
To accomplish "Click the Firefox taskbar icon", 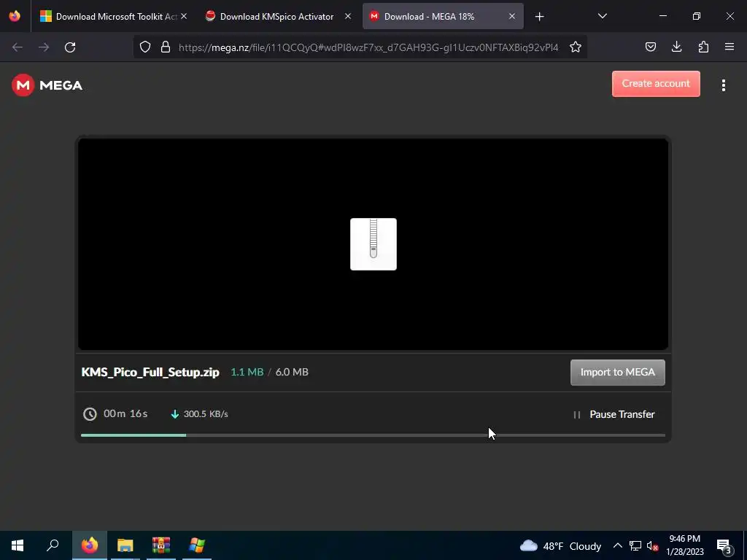I will pos(90,545).
